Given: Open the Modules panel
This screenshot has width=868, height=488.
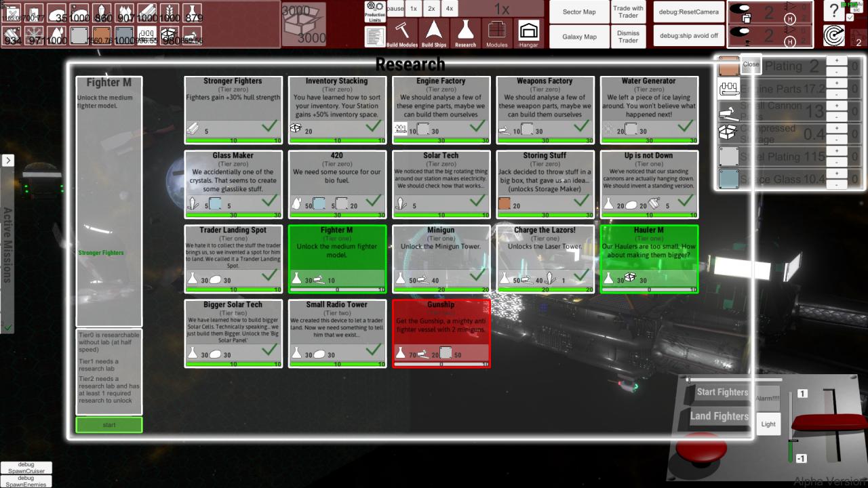Looking at the screenshot, I should pyautogui.click(x=496, y=33).
